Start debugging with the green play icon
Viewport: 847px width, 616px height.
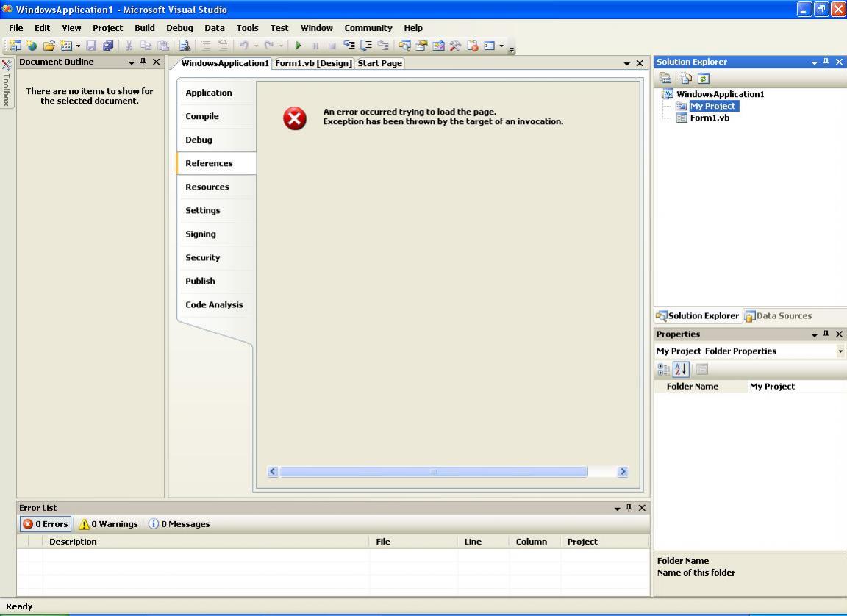pos(299,46)
